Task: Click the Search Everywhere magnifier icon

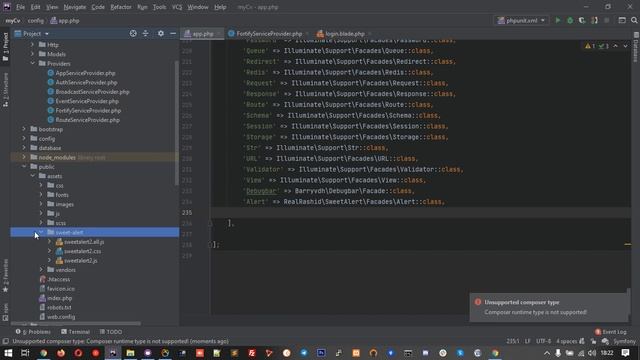Action: coord(634,20)
